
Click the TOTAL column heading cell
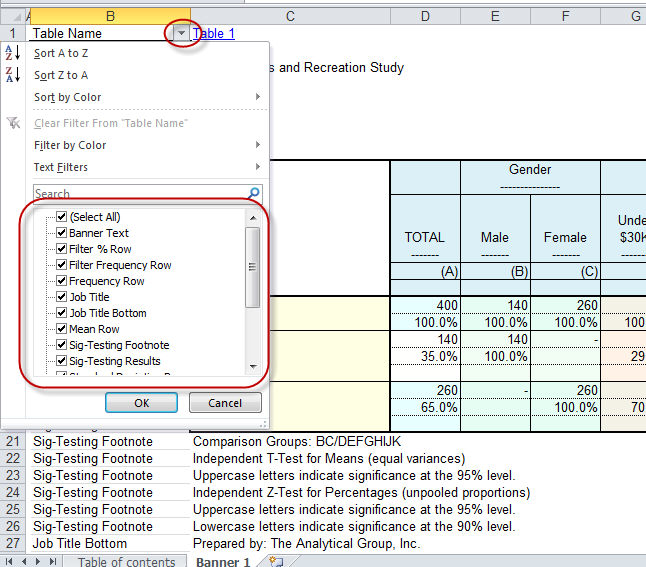coord(425,228)
